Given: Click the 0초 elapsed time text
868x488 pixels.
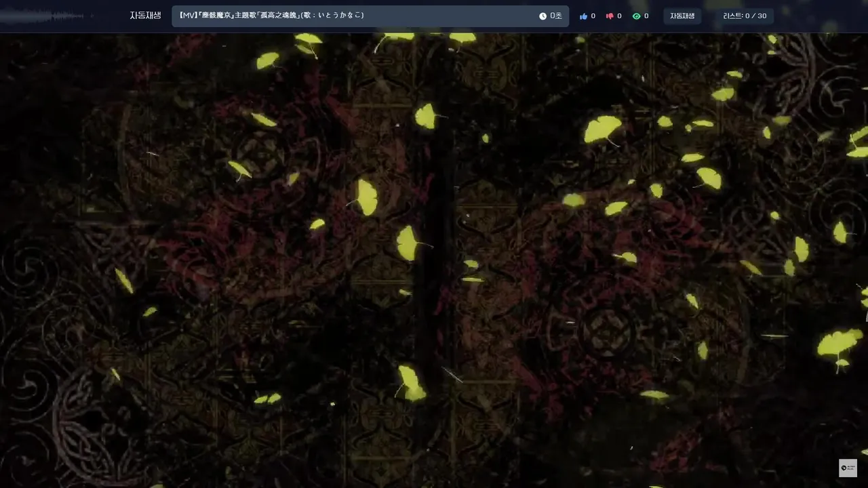Looking at the screenshot, I should tap(556, 16).
